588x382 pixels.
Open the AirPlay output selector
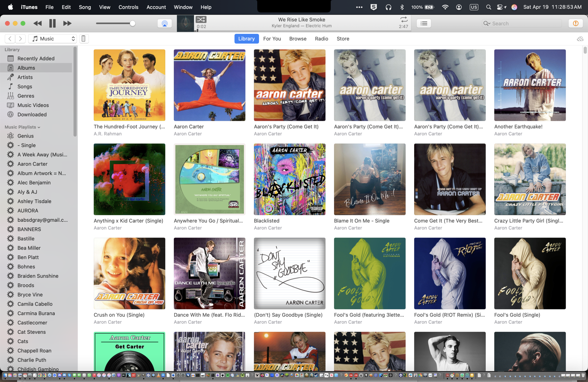pyautogui.click(x=165, y=23)
